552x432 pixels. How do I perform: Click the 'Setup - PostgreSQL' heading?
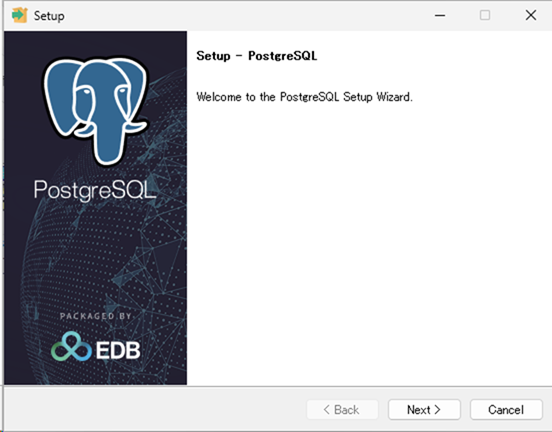pos(257,56)
